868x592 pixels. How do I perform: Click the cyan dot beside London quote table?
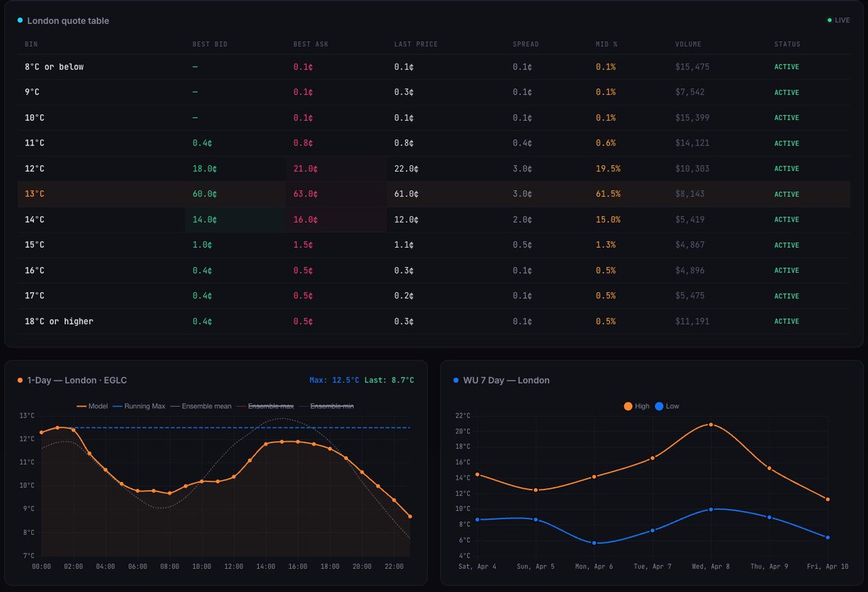click(x=20, y=21)
